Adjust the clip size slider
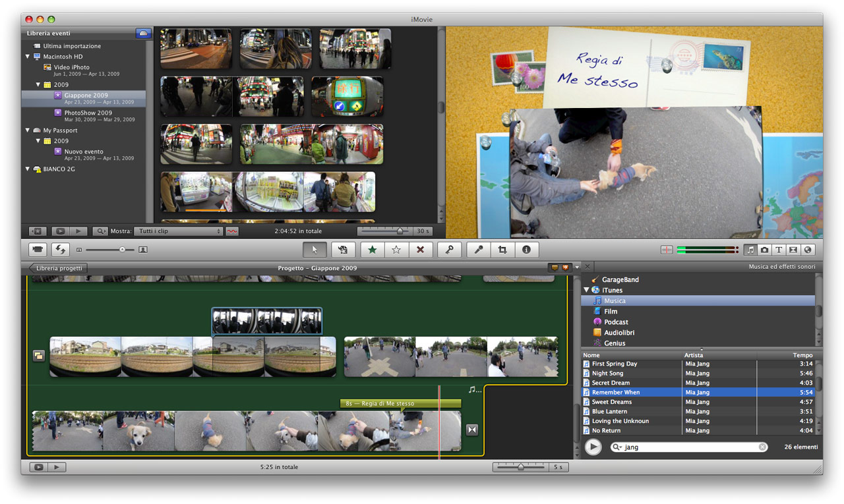844x504 pixels. (122, 250)
